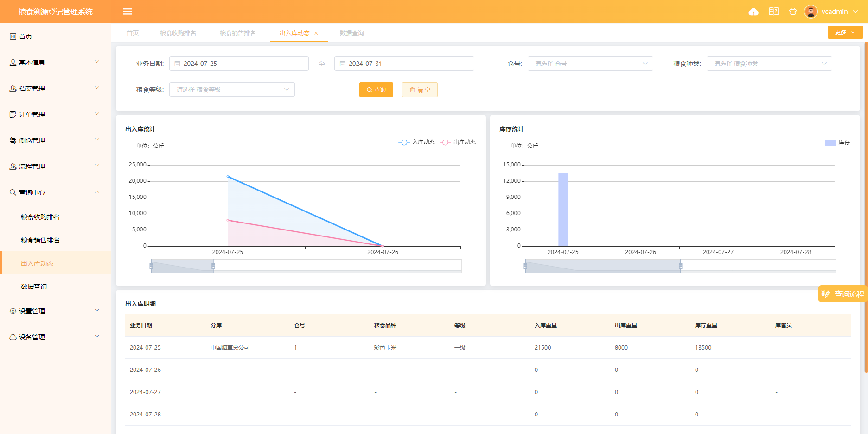Image resolution: width=868 pixels, height=434 pixels.
Task: Switch to 粮食收购排名 tab
Action: (178, 33)
